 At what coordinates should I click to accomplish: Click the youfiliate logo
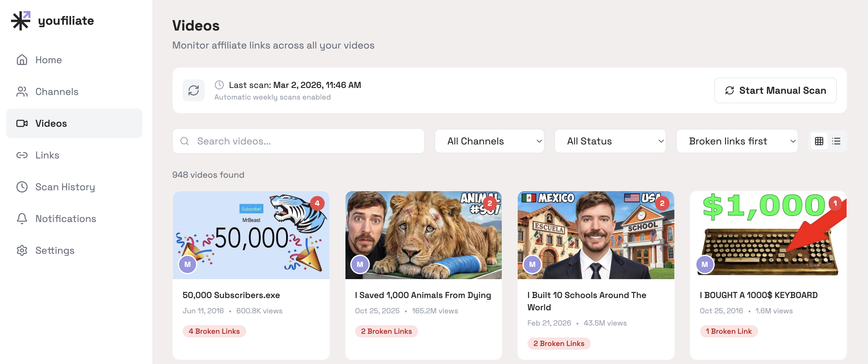[x=53, y=20]
